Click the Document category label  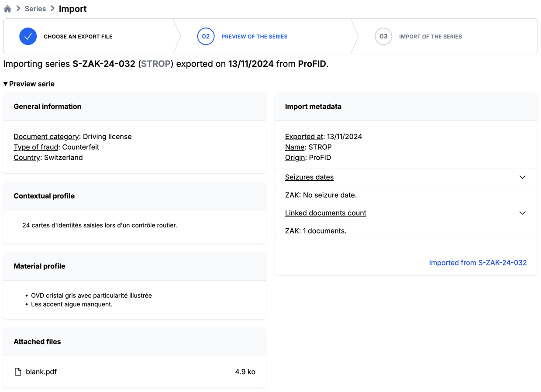[46, 137]
